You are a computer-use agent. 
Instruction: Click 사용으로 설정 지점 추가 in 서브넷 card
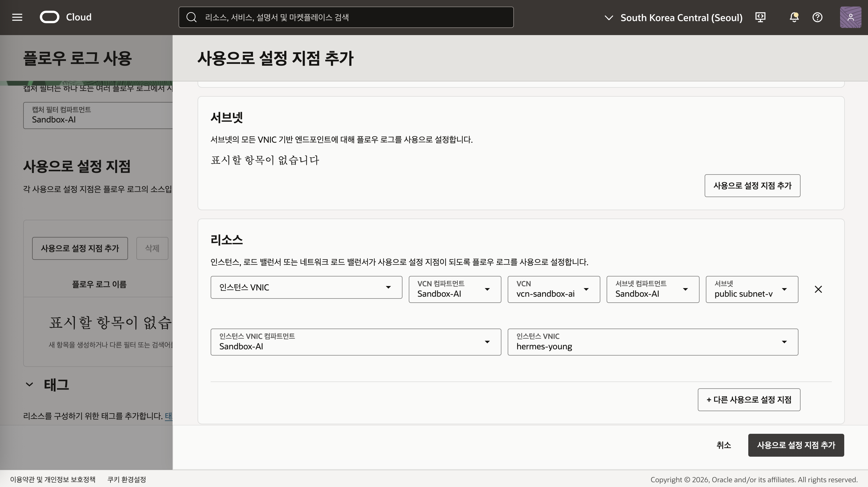coord(752,186)
